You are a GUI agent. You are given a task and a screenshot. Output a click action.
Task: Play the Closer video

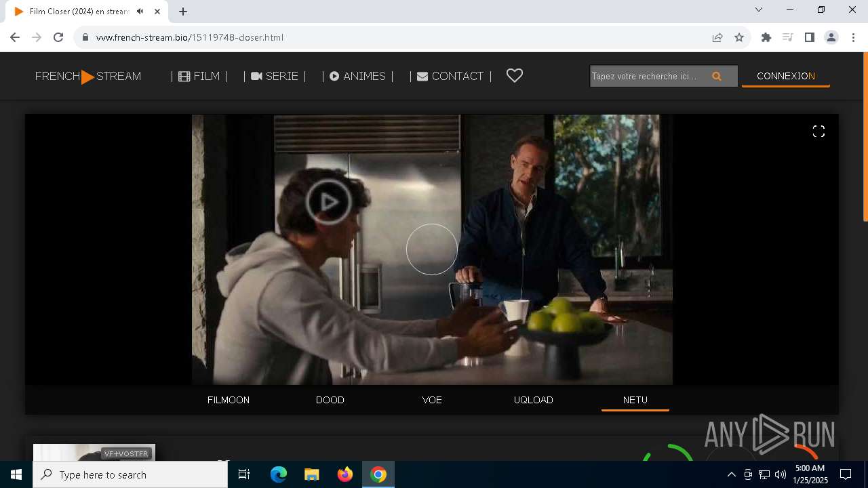328,202
